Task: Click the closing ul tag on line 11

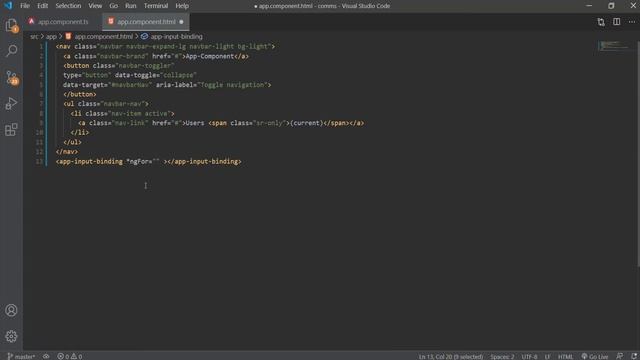Action: tap(72, 142)
